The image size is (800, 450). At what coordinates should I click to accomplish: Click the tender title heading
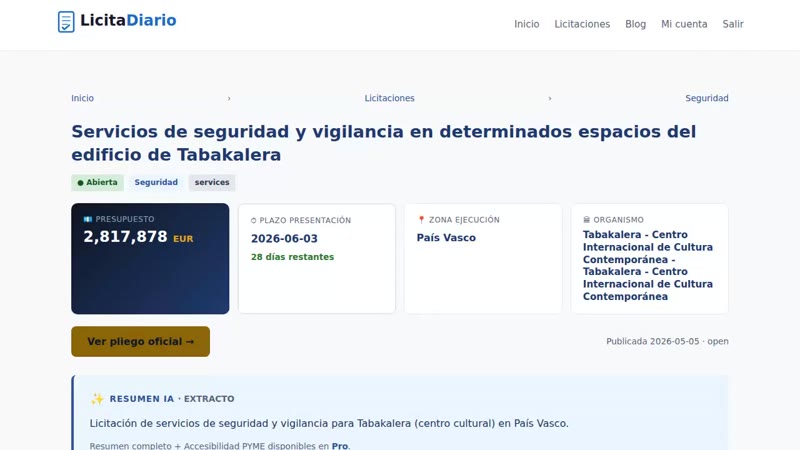(384, 143)
